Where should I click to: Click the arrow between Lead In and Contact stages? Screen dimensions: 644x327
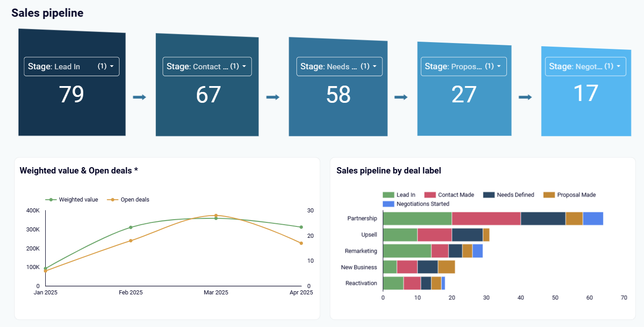click(140, 96)
